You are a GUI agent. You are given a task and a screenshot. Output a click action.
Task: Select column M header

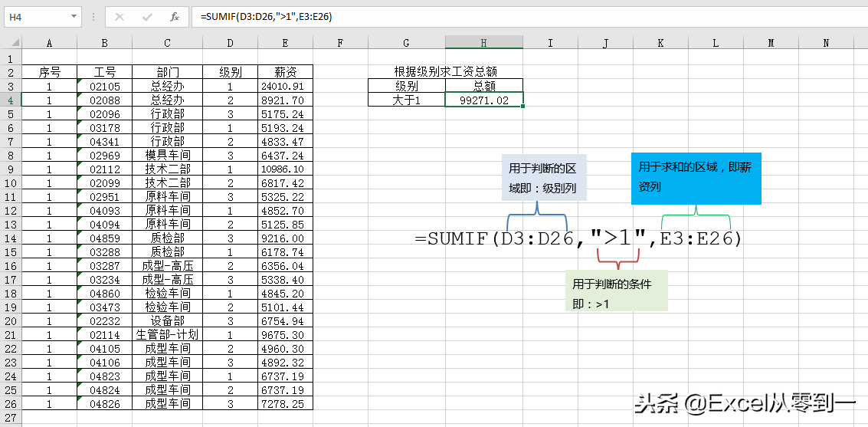[771, 43]
